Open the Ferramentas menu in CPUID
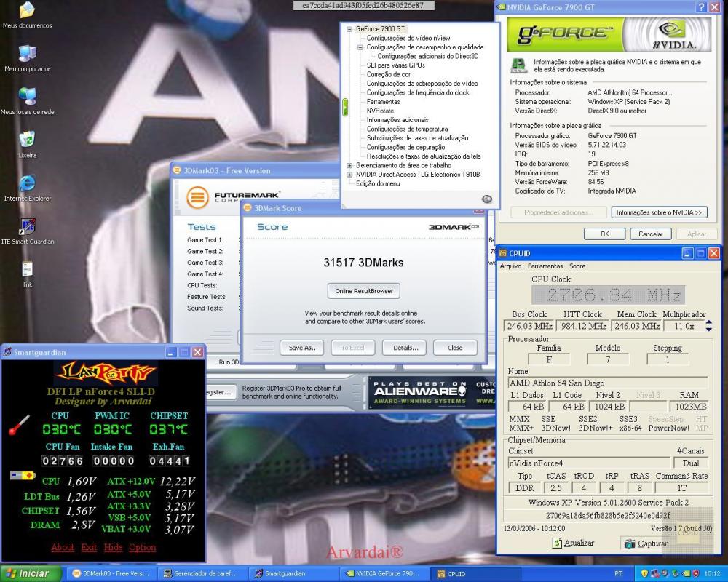Image resolution: width=728 pixels, height=582 pixels. (545, 266)
